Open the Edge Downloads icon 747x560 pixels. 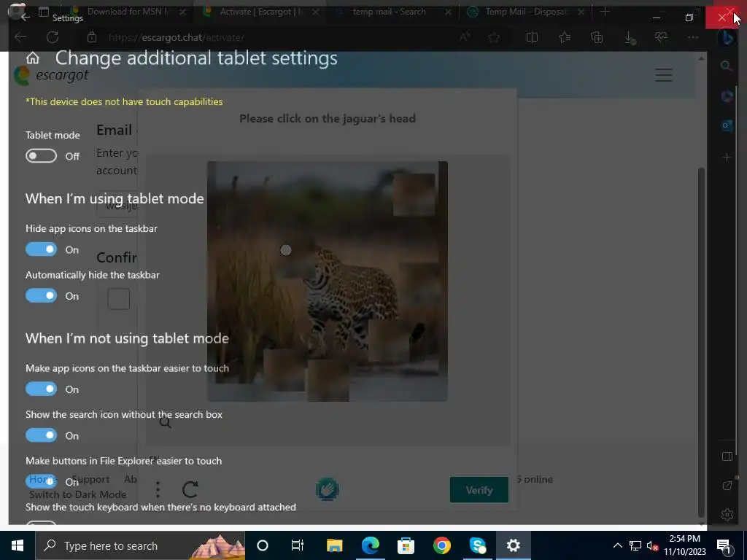630,38
